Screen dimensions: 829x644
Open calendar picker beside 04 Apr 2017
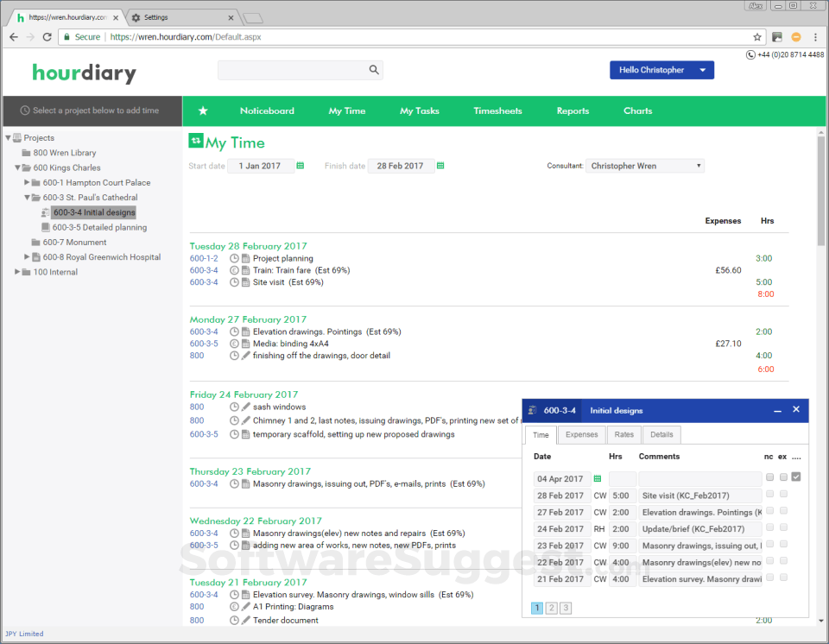(598, 478)
